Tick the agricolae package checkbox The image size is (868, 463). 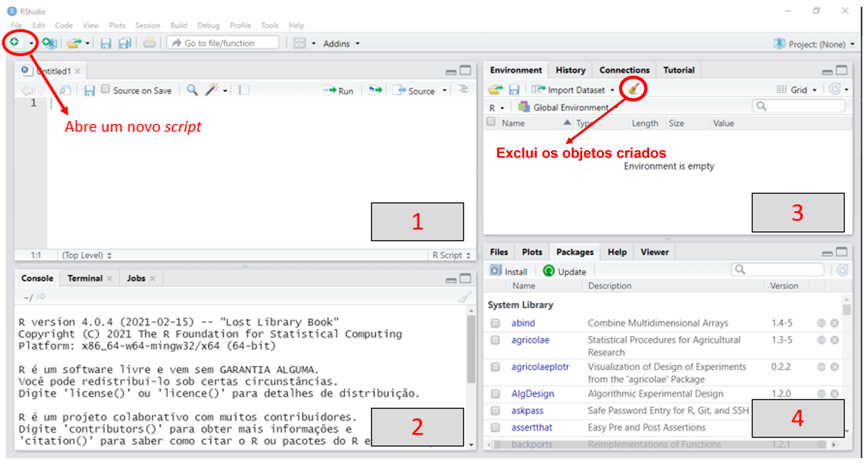(x=495, y=340)
